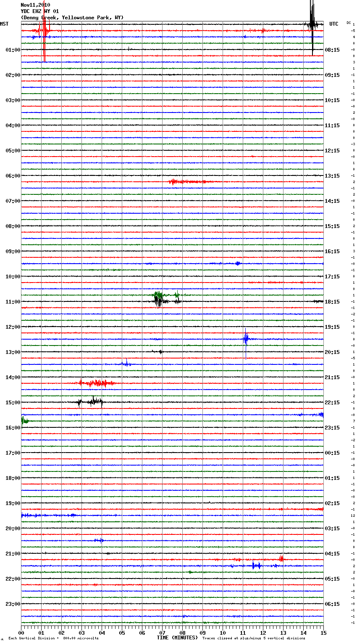Click the TIME (MINUTES) axis title
Image resolution: width=357 pixels, height=644 pixels.
pos(177,638)
